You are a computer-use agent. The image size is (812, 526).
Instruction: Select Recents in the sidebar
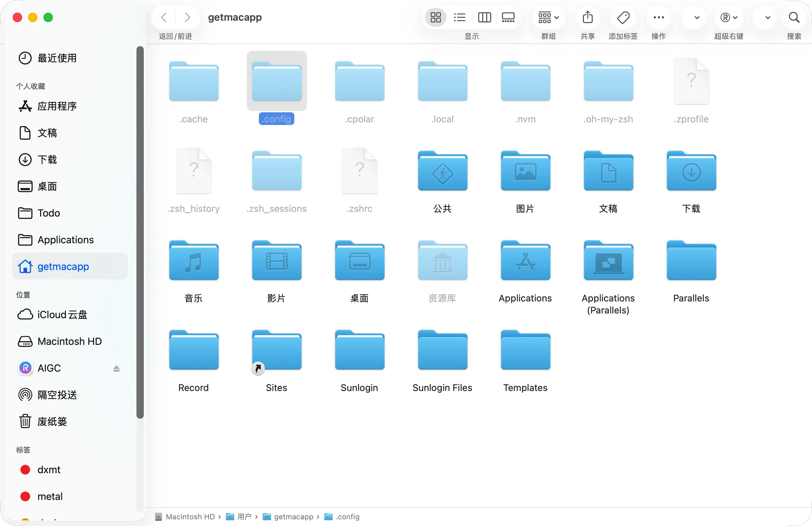[x=57, y=58]
